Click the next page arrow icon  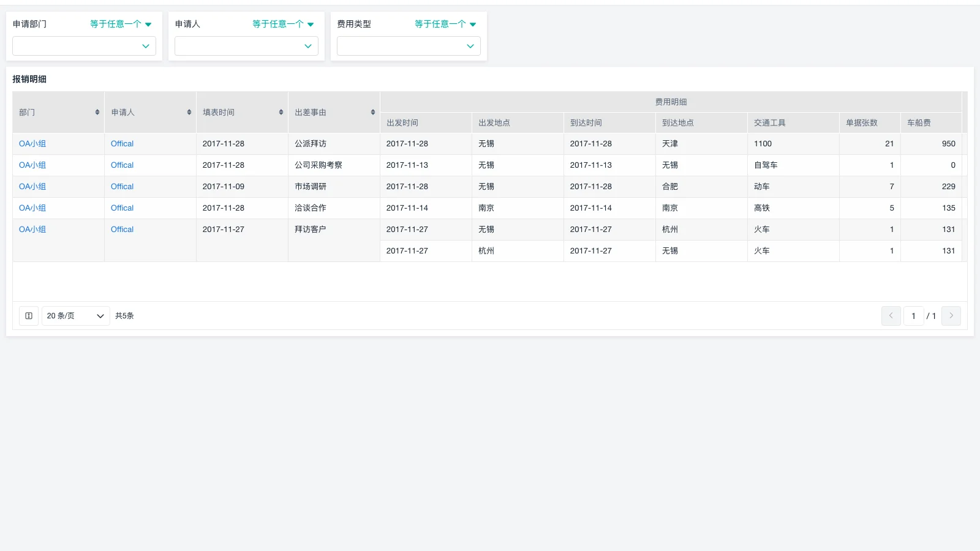pos(951,315)
